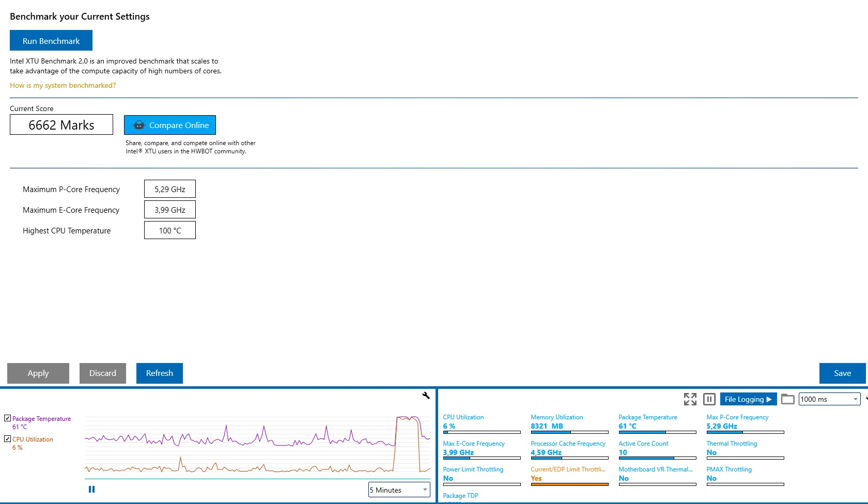The width and height of the screenshot is (868, 504).
Task: Toggle the CPU Utilization checkbox
Action: pos(7,439)
